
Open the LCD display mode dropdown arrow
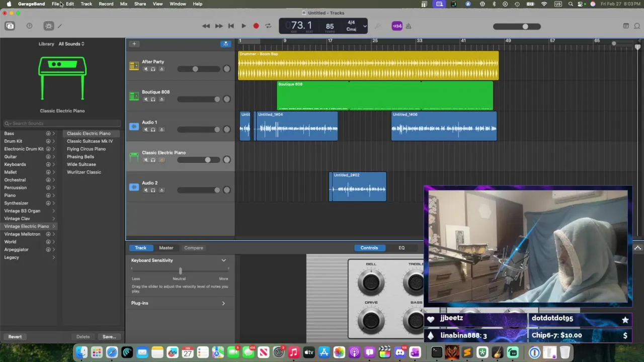tap(365, 26)
